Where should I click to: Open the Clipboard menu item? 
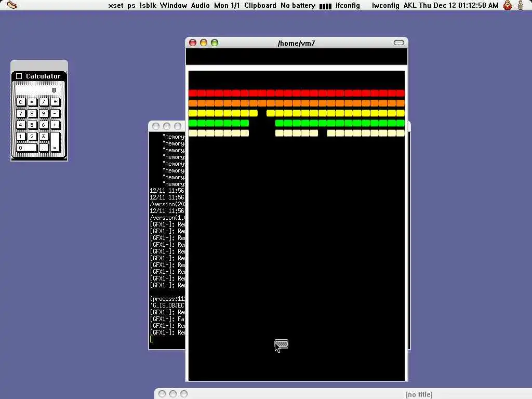pos(260,5)
